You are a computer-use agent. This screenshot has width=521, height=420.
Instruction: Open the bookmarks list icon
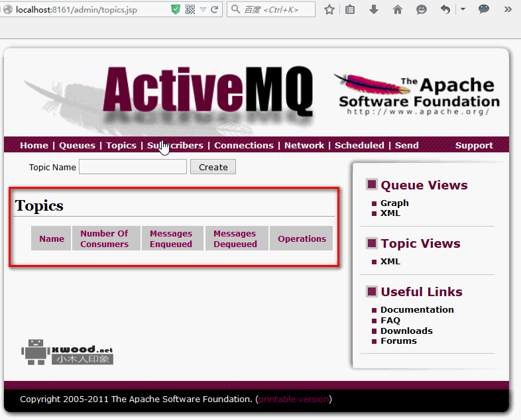[351, 10]
